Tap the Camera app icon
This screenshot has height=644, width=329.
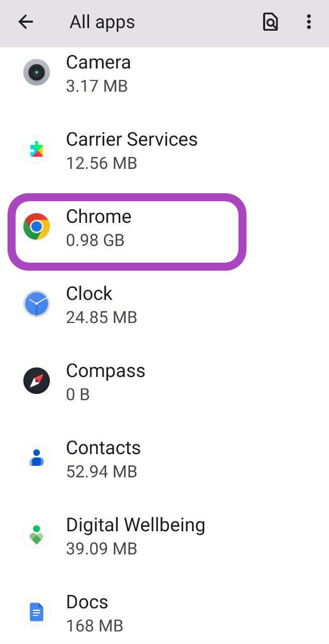pyautogui.click(x=36, y=73)
